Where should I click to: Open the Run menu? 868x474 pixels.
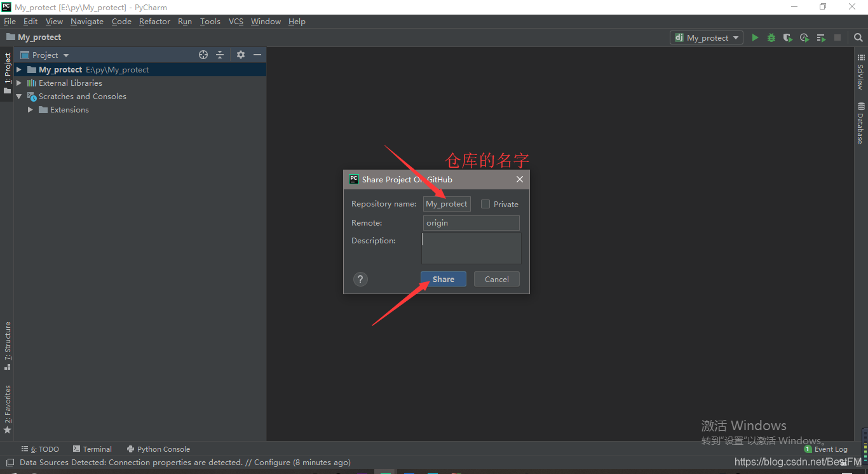pyautogui.click(x=185, y=22)
